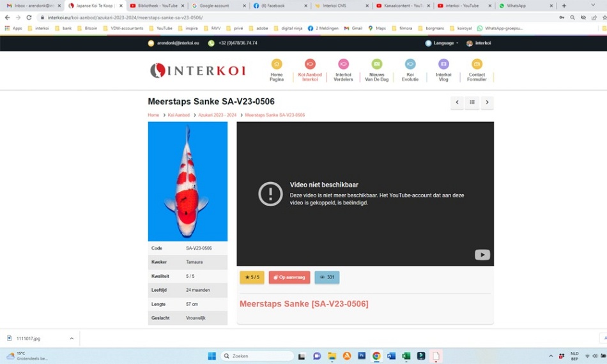Viewport: 607px width, 364px height.
Task: Click the phone number +32 (0)478/36.74.74
Action: point(237,43)
